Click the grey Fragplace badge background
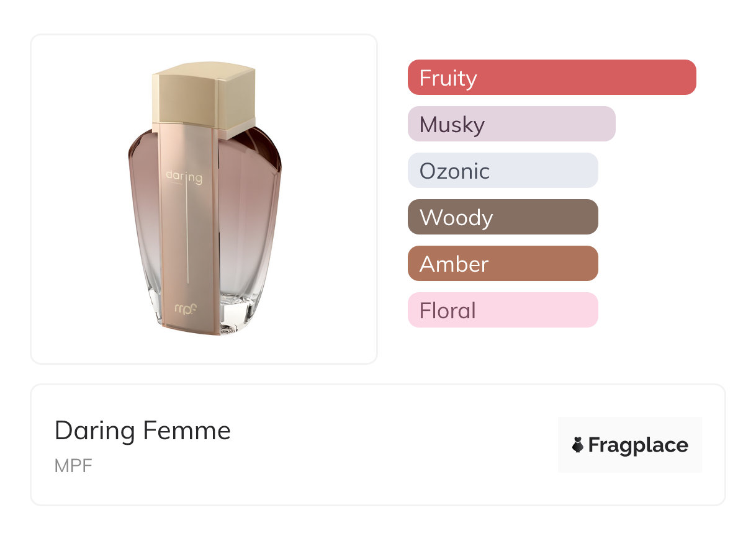Image resolution: width=756 pixels, height=536 pixels. coord(630,445)
